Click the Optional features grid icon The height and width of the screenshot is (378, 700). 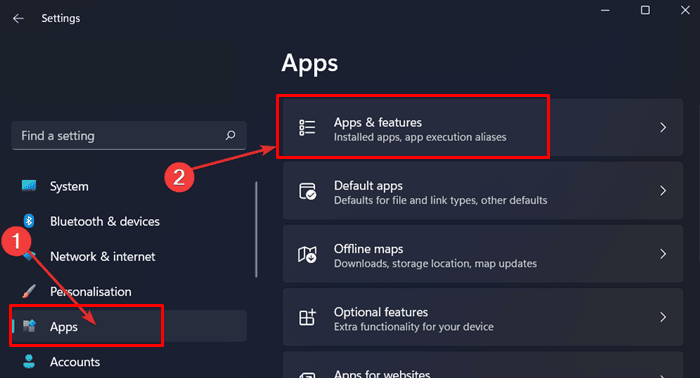[307, 317]
